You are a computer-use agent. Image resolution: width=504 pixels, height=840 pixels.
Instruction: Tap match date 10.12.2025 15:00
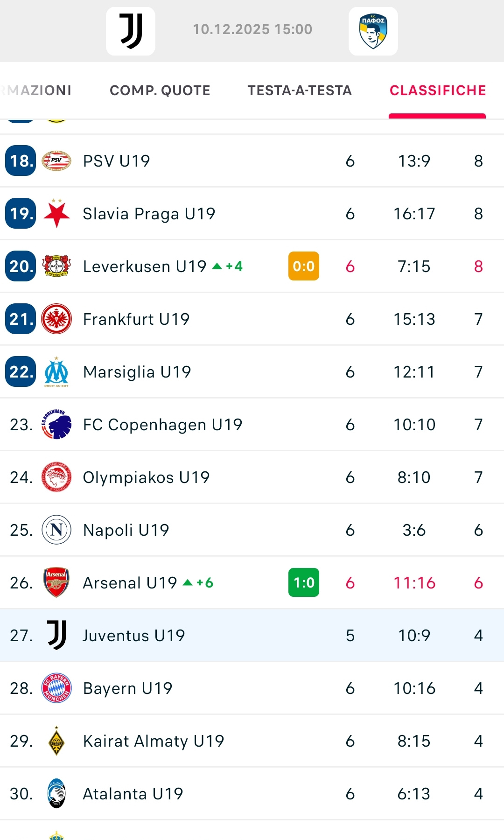click(x=252, y=29)
